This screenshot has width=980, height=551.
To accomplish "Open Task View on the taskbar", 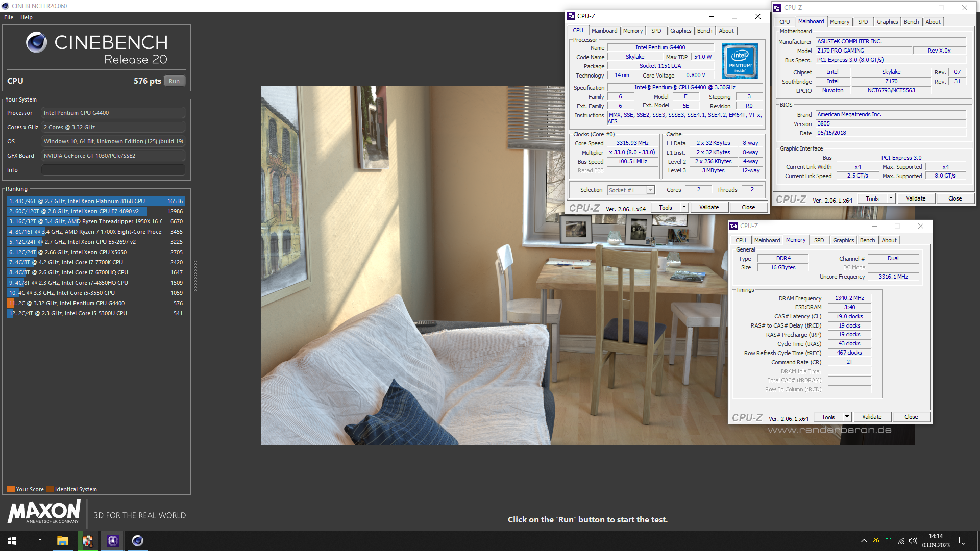I will pos(37,541).
